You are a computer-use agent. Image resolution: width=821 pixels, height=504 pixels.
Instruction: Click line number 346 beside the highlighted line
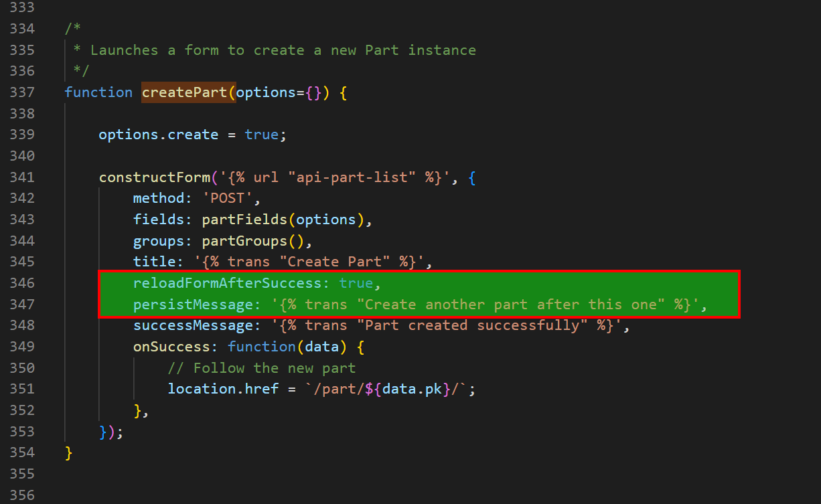click(22, 282)
